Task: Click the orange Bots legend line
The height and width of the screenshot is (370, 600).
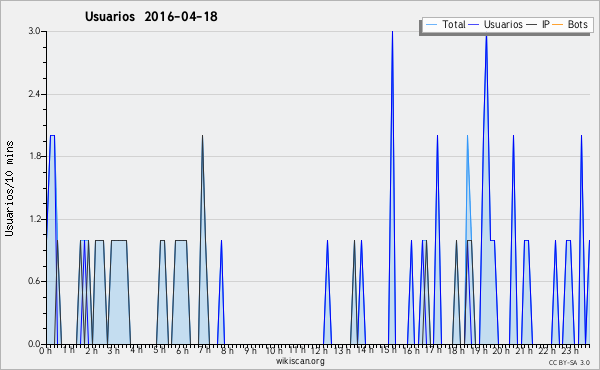Action: click(x=558, y=25)
